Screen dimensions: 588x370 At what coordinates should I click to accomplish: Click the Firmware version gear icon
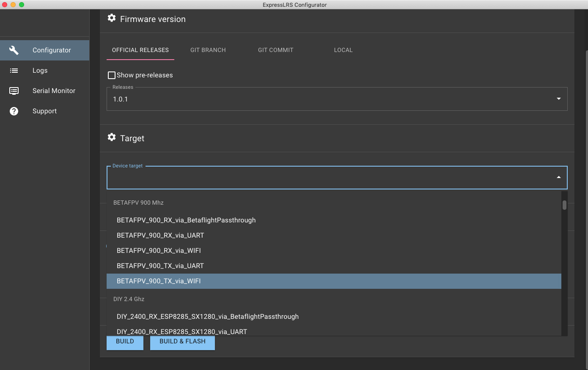[112, 18]
